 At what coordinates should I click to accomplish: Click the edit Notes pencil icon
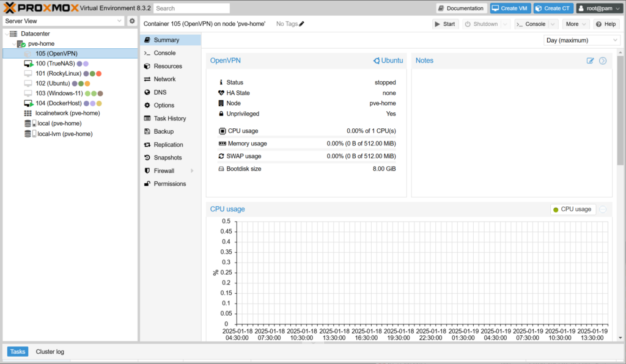click(590, 60)
